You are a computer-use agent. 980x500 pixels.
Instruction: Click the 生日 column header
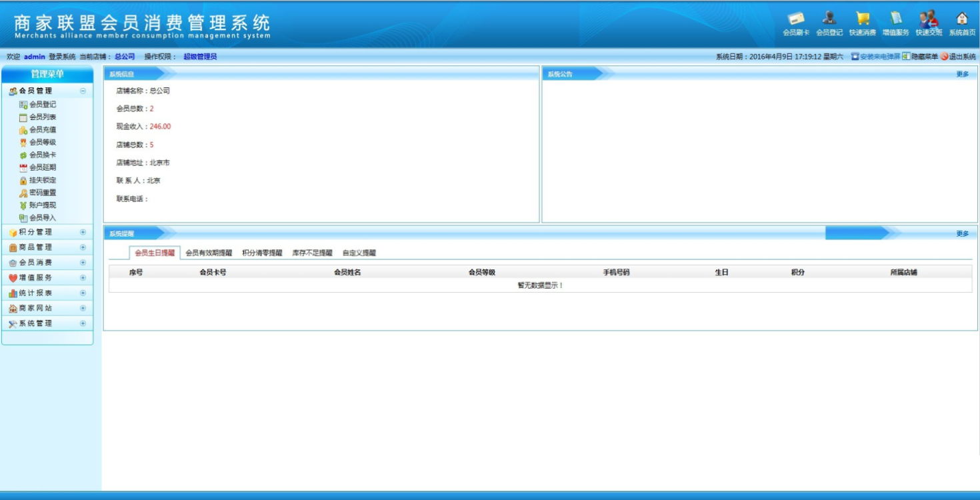pyautogui.click(x=721, y=272)
